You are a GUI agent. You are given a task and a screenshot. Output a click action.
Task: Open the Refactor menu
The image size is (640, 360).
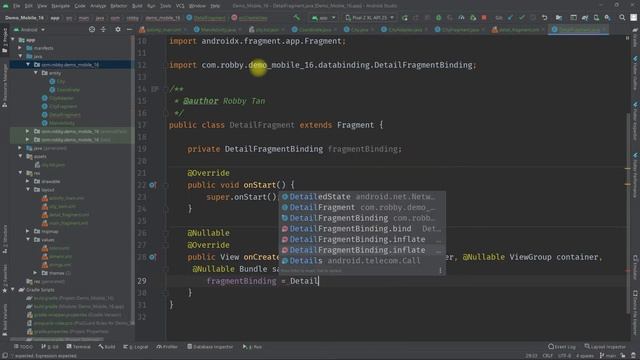(x=118, y=6)
